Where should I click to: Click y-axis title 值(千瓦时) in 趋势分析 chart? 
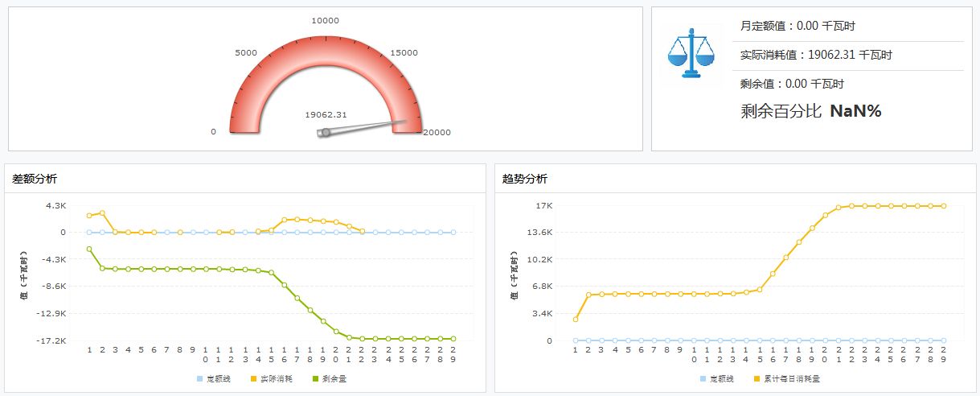[515, 275]
